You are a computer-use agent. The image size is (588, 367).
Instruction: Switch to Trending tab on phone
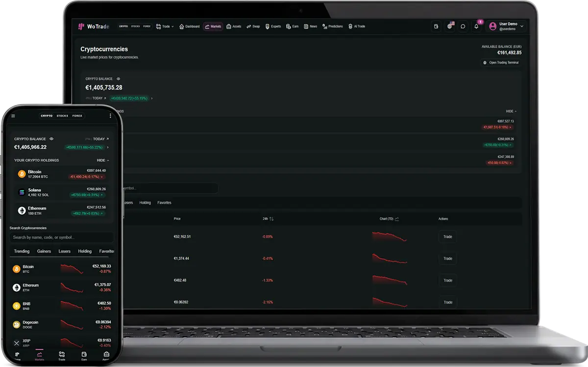coord(22,251)
